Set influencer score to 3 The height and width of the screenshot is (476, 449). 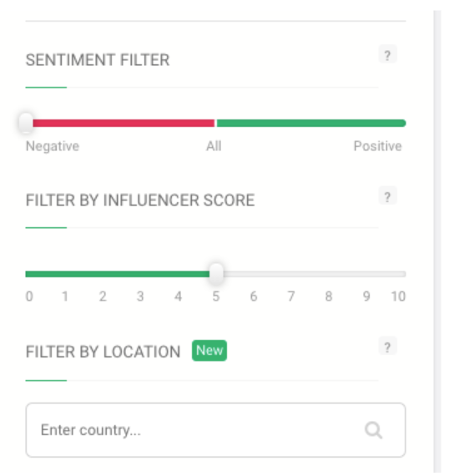140,296
